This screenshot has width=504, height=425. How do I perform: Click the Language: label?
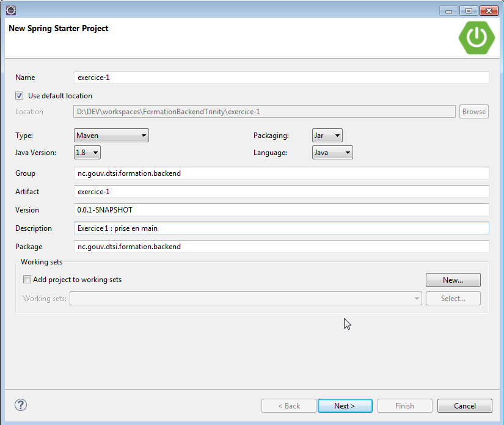(270, 152)
